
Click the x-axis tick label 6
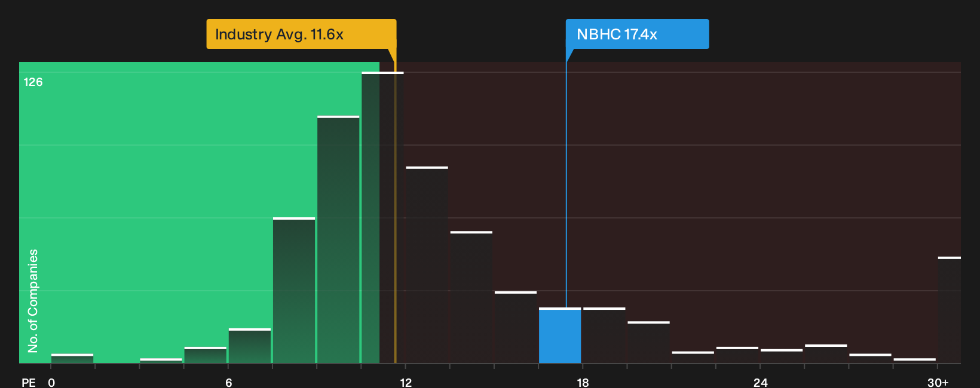click(229, 383)
